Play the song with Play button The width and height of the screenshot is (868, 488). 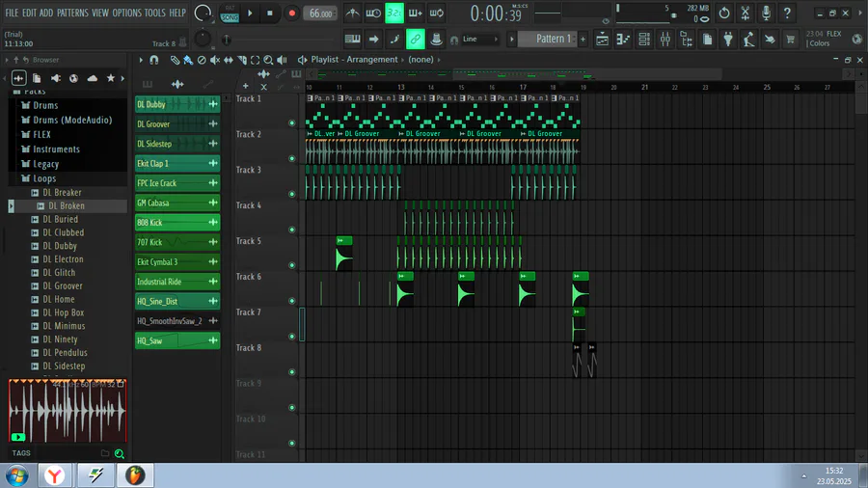point(250,14)
